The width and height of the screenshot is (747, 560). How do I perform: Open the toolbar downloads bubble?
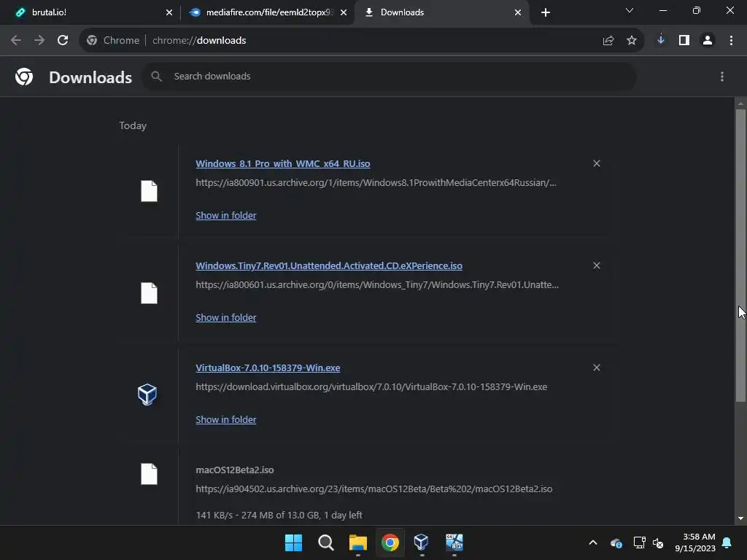pyautogui.click(x=661, y=40)
